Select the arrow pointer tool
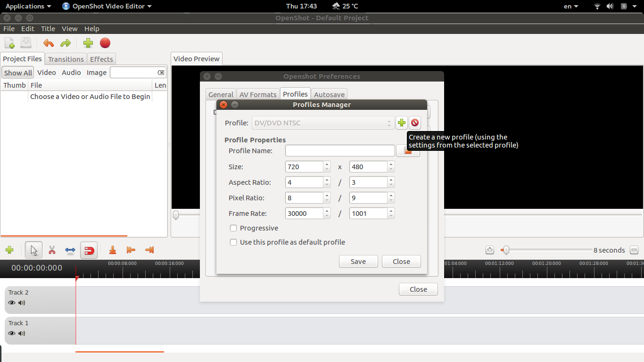This screenshot has width=644, height=362. [34, 250]
